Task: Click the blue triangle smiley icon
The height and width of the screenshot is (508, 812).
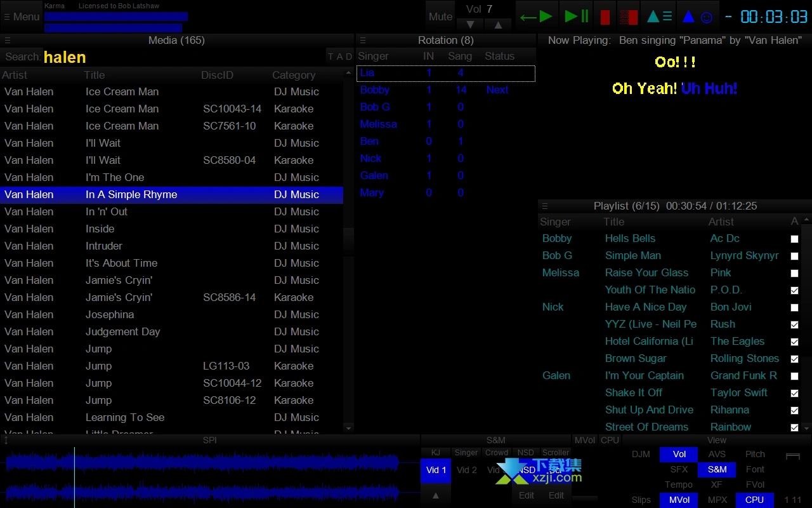Action: (697, 17)
